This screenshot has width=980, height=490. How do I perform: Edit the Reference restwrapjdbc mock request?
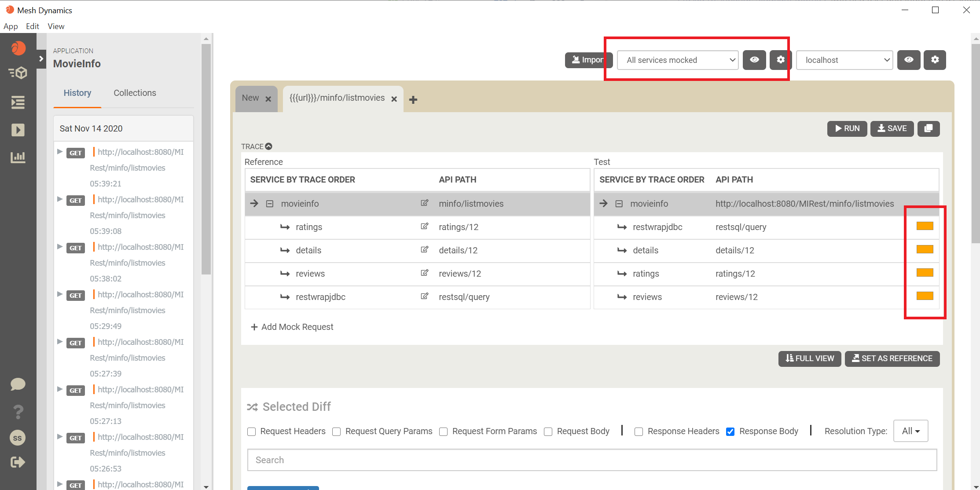pyautogui.click(x=425, y=296)
